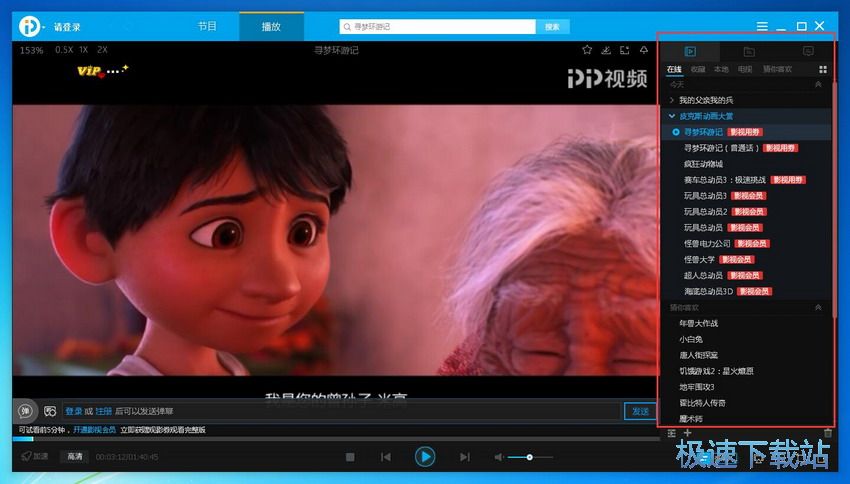Stop playback with the square button
Viewport: 850px width, 484px height.
(x=350, y=457)
